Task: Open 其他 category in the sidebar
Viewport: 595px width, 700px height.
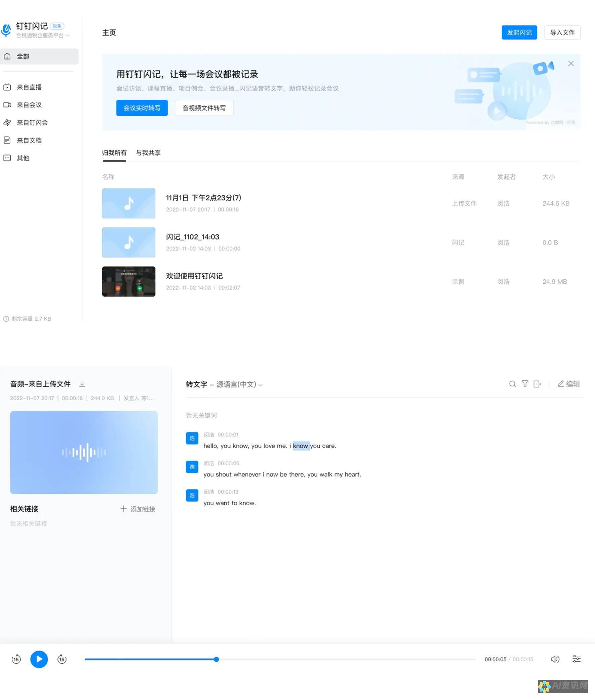Action: pos(16,158)
